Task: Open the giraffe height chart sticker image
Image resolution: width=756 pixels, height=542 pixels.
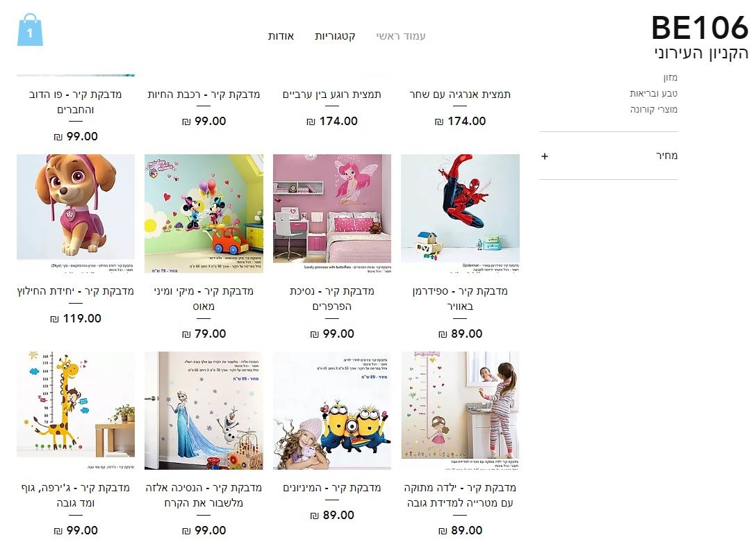Action: (76, 411)
